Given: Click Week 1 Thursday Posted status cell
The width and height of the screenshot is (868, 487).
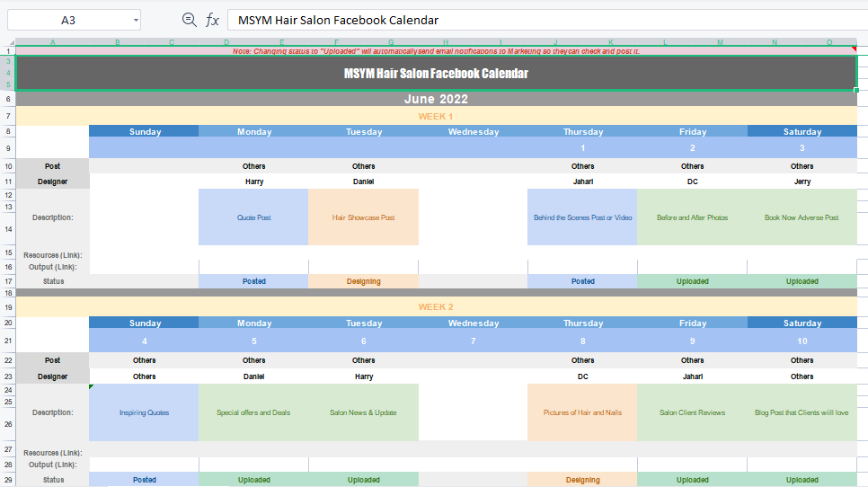Looking at the screenshot, I should (582, 281).
